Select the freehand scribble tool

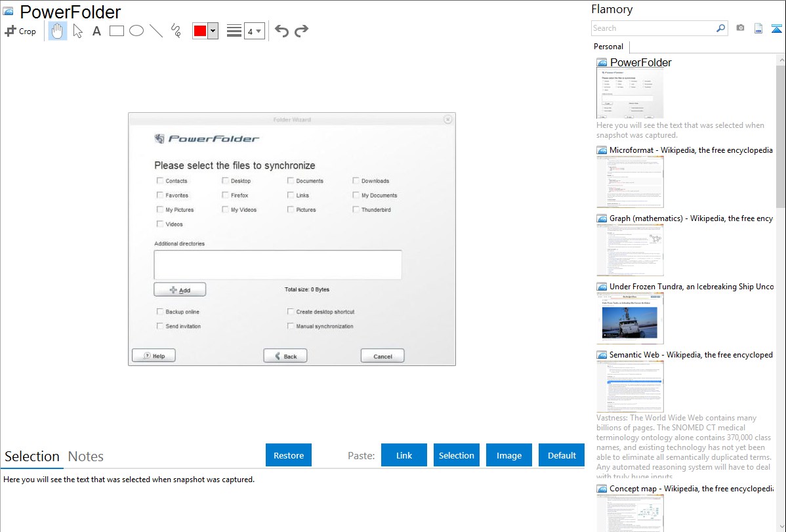click(x=176, y=31)
